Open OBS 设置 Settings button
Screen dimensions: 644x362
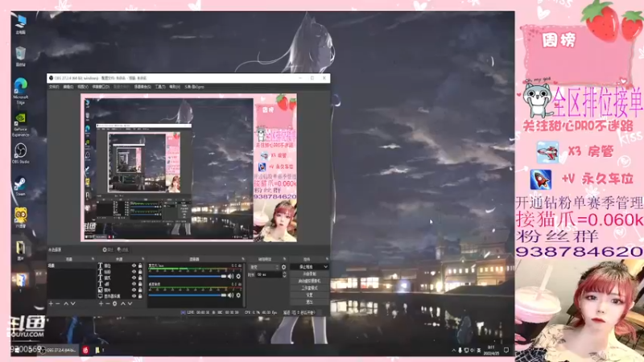pos(309,295)
